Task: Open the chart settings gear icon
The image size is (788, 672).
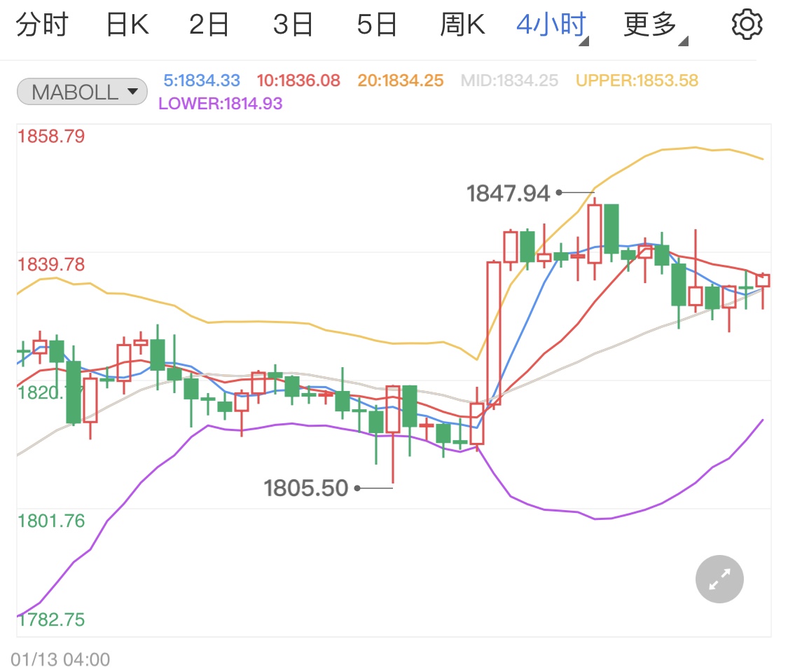Action: [x=746, y=22]
